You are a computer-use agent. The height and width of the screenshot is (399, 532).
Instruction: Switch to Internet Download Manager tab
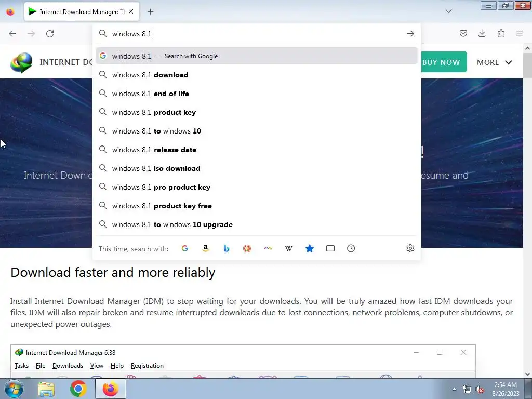(x=82, y=12)
